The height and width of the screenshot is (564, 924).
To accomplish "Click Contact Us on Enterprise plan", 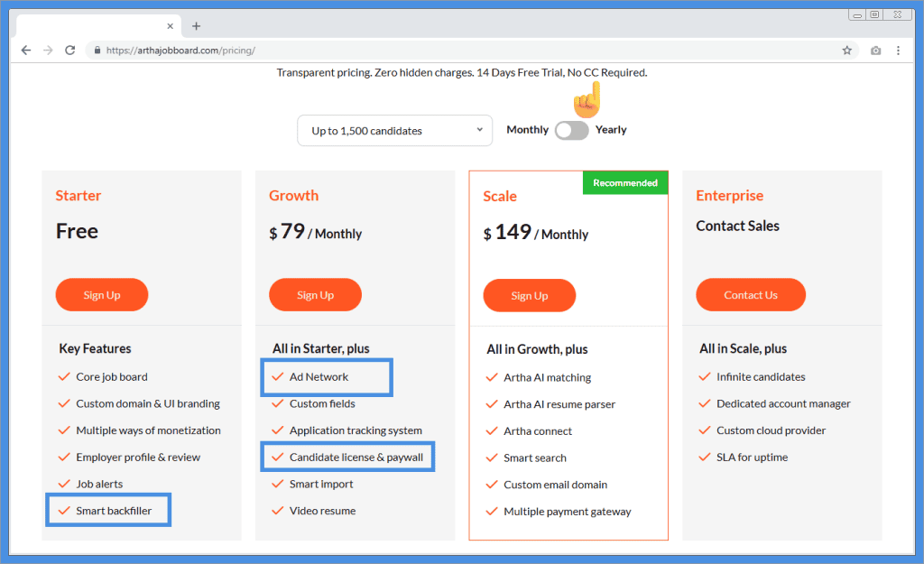I will pyautogui.click(x=751, y=295).
